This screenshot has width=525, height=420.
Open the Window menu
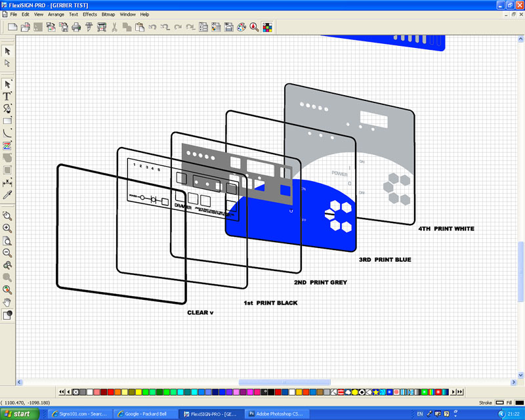pyautogui.click(x=127, y=14)
